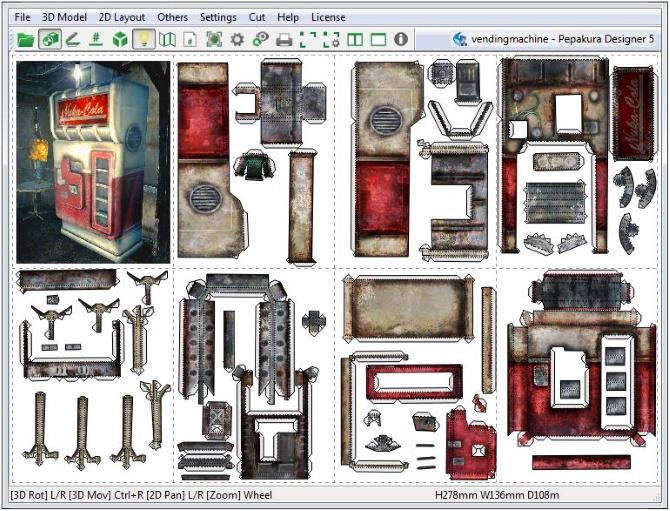Screen dimensions: 670x511
Task: Click the mouse controls hint in status bar
Action: [141, 495]
